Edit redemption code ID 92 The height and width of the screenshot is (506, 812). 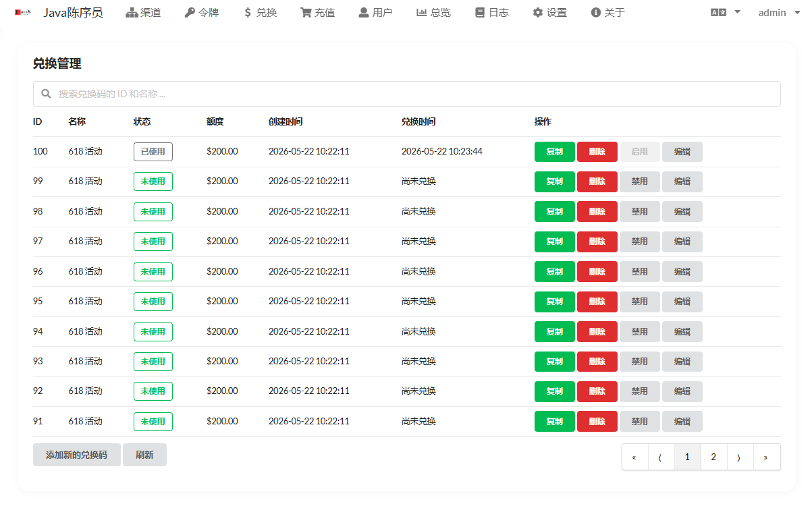coord(682,391)
